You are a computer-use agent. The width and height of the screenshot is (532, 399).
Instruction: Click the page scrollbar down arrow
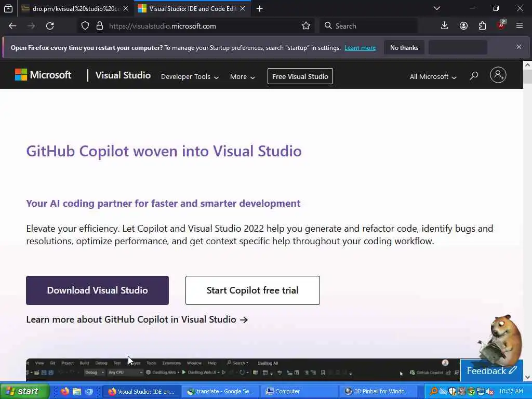click(x=527, y=377)
